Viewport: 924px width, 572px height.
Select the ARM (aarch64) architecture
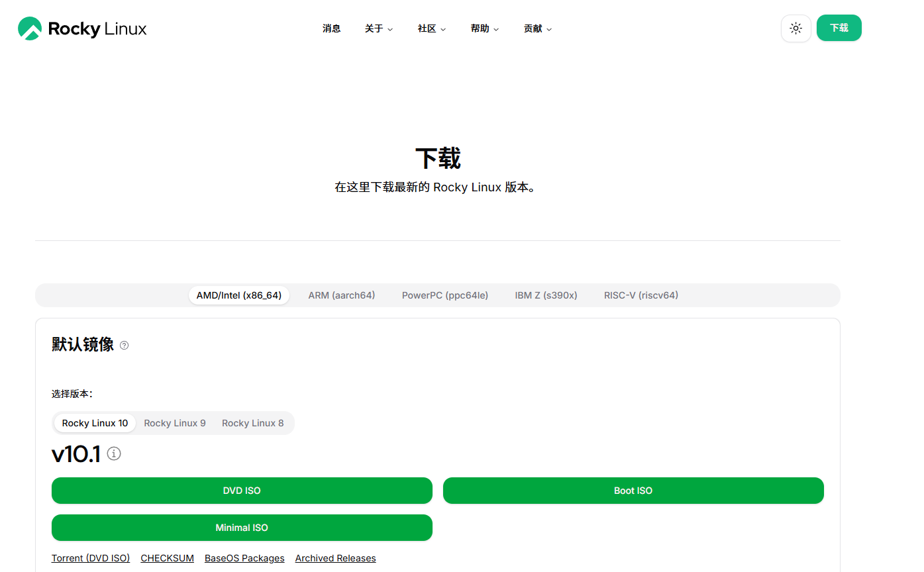pyautogui.click(x=341, y=295)
